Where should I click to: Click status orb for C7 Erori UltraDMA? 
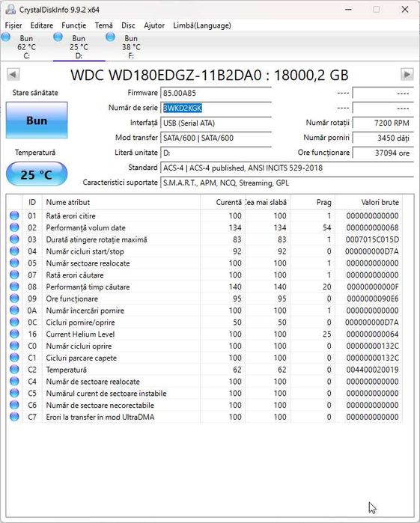point(14,417)
